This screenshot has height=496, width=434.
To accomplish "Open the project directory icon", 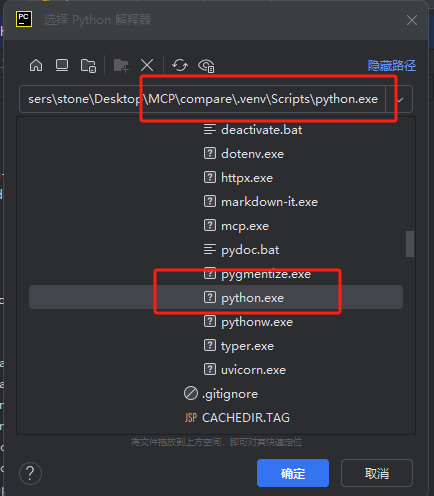I will pos(88,66).
